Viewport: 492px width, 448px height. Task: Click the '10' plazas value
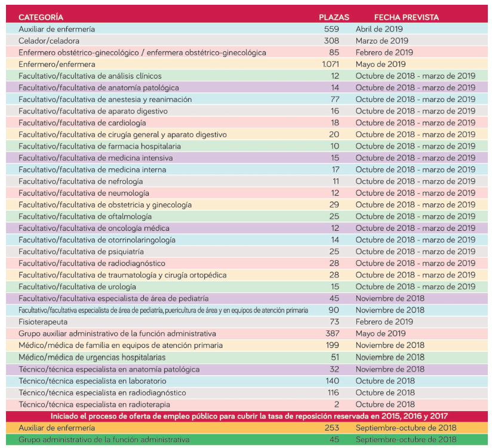[x=334, y=146]
